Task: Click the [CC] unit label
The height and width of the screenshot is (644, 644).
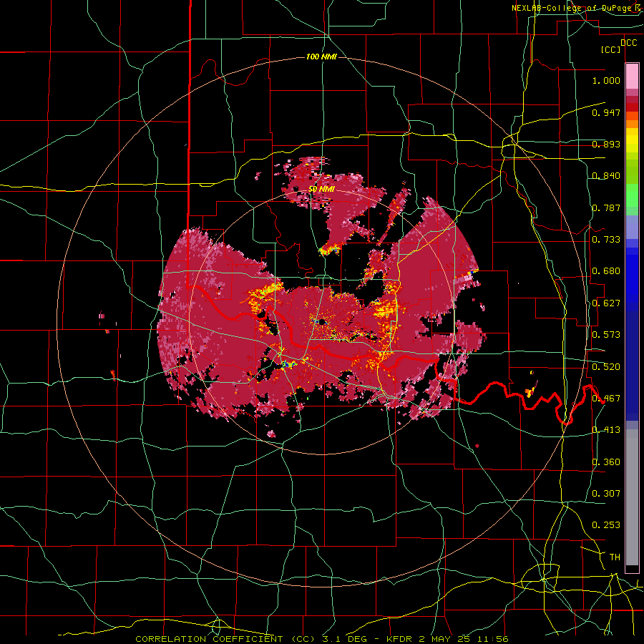Action: (x=611, y=50)
